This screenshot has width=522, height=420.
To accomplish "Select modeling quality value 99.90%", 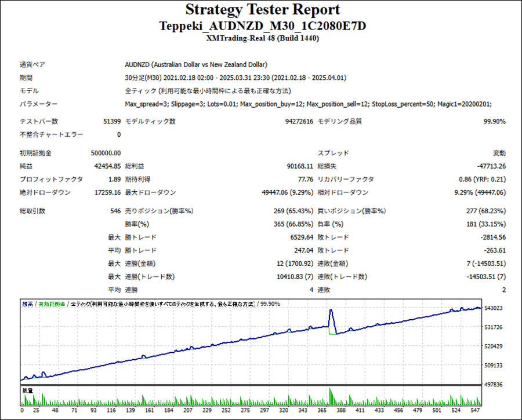I will 494,122.
